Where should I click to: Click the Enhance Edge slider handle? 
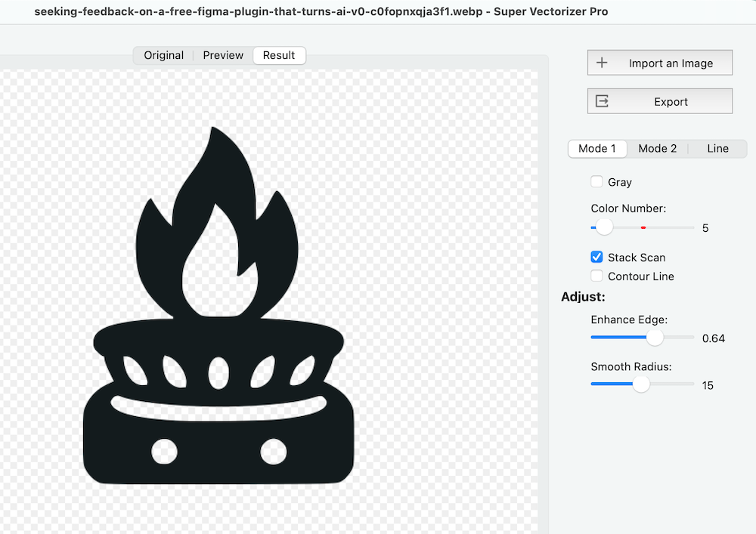pyautogui.click(x=655, y=338)
